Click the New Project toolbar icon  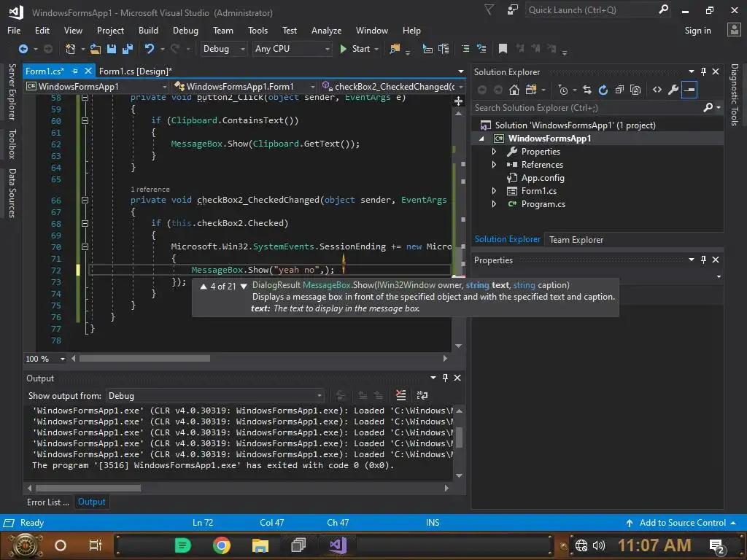[x=71, y=49]
